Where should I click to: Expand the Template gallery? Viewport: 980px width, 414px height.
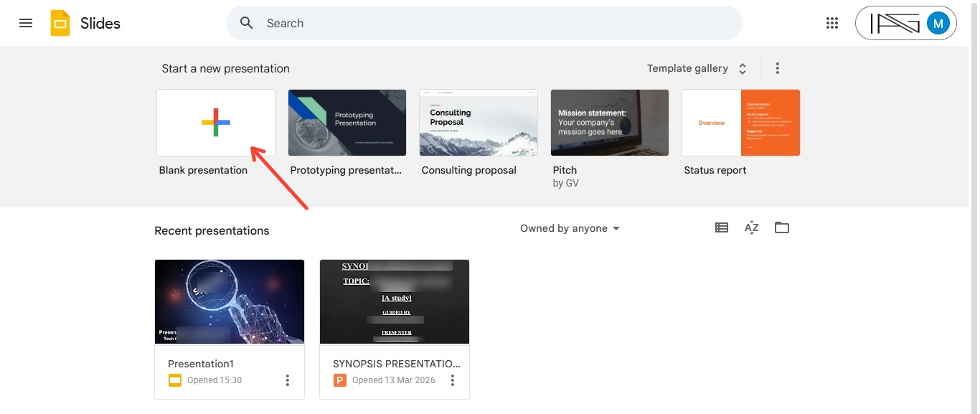coord(697,69)
